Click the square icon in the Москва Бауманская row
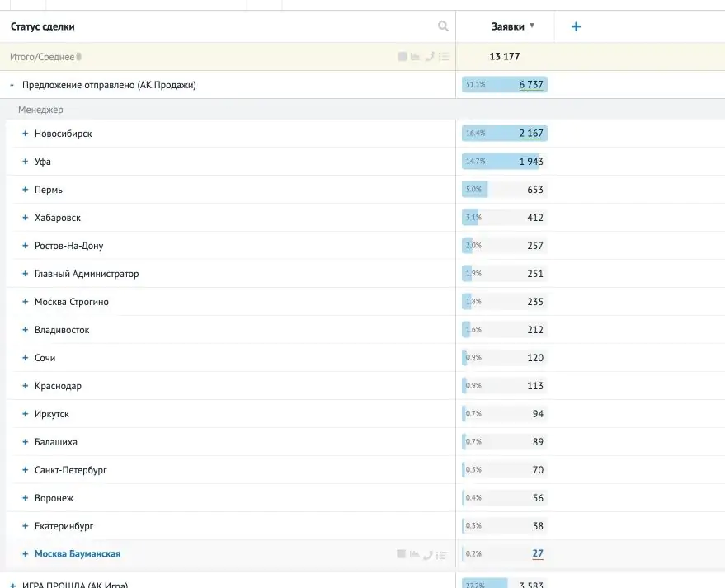Viewport: 725px width, 588px height. (x=401, y=554)
